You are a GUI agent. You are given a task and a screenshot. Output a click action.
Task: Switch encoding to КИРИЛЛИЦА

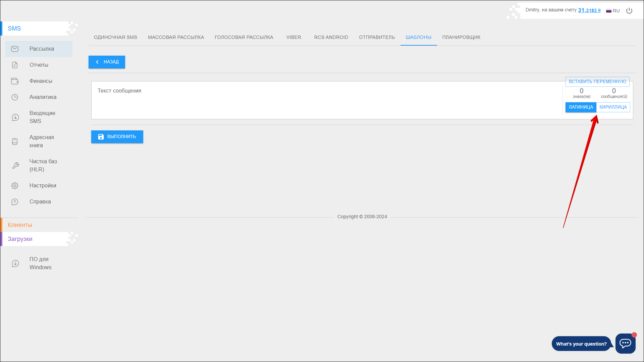tap(613, 107)
